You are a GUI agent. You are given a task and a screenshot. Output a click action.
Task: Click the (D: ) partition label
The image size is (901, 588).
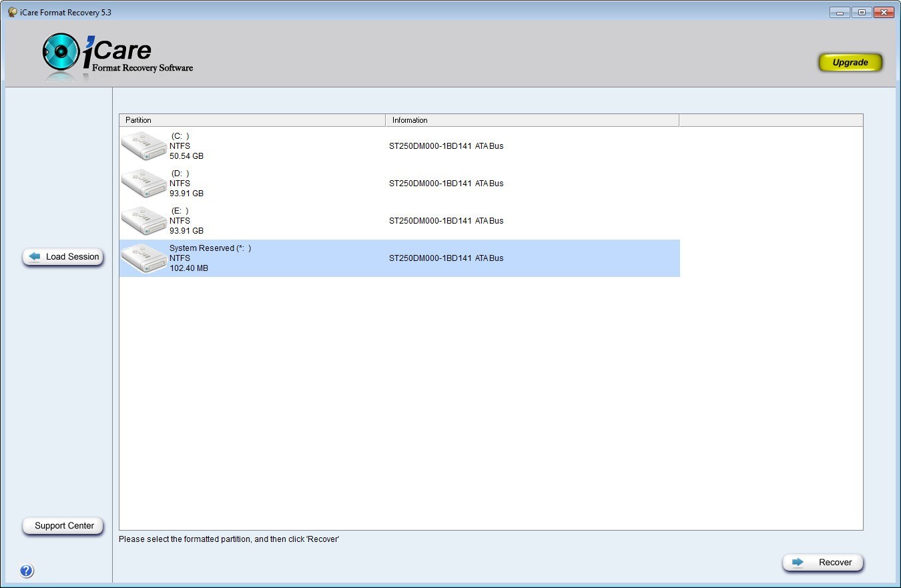tap(180, 174)
